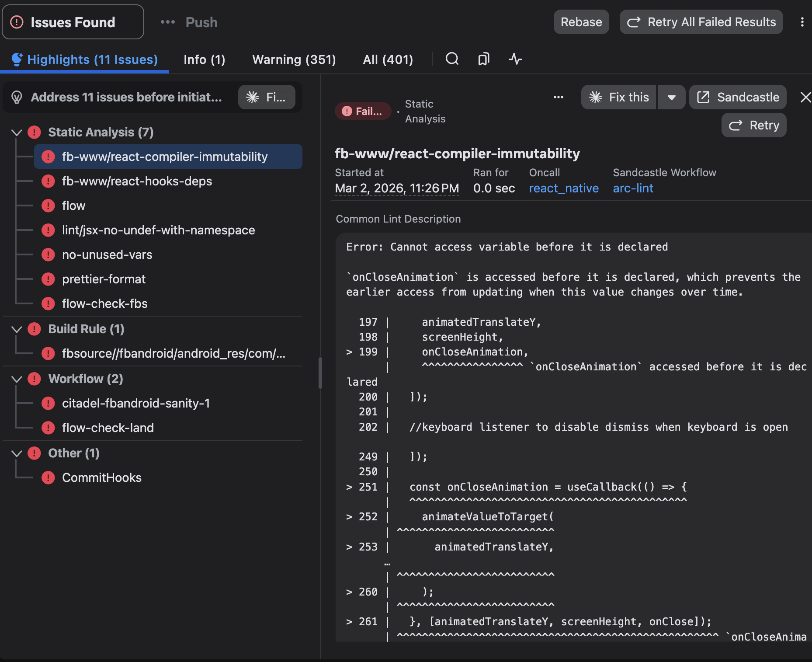This screenshot has height=662, width=812.
Task: Click the lightbulb icon next to Address 11 issues
Action: click(17, 97)
